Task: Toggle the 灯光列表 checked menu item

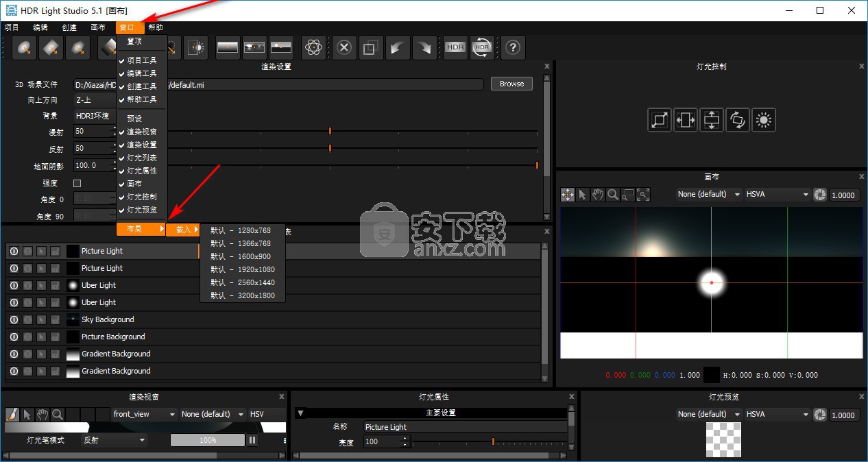Action: point(142,158)
